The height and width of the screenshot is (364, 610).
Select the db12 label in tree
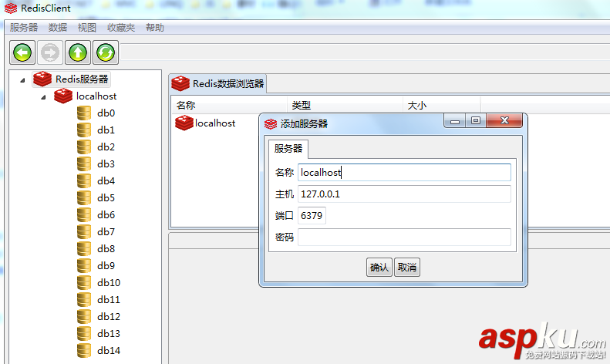[109, 316]
